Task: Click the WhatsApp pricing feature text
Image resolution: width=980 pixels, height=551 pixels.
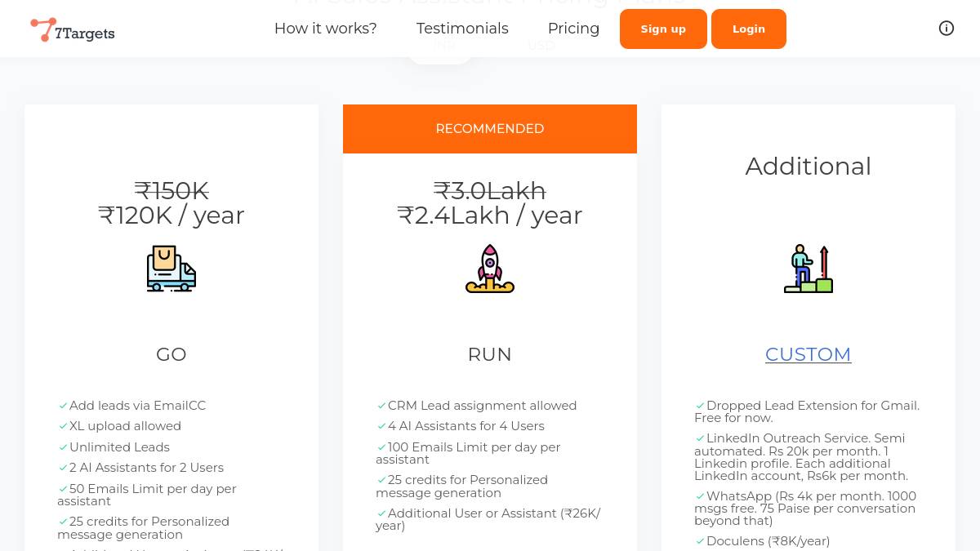Action: (x=805, y=509)
